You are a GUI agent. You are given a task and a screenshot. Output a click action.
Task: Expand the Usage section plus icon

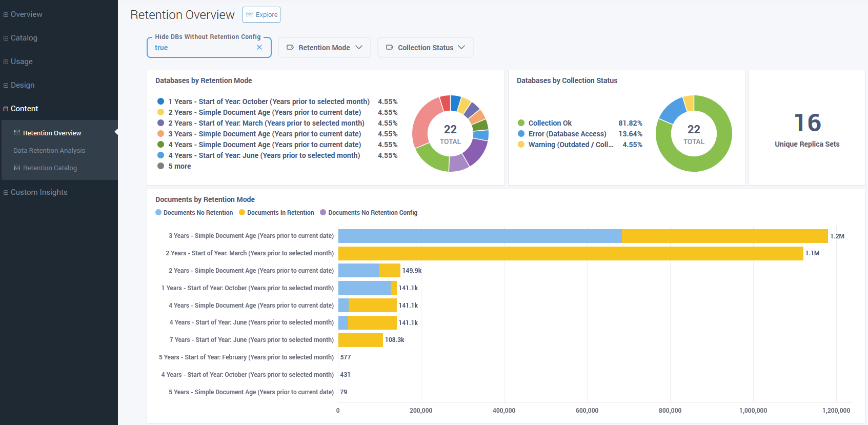pyautogui.click(x=6, y=62)
